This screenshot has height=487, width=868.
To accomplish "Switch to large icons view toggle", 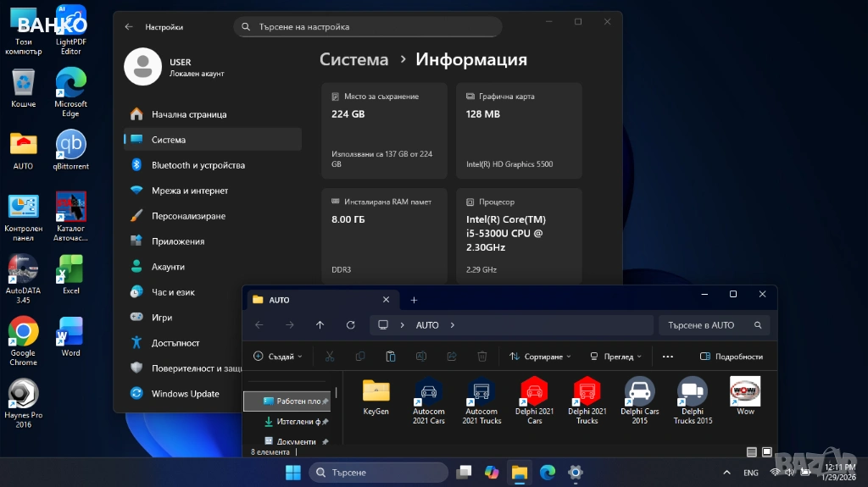I will pos(766,452).
